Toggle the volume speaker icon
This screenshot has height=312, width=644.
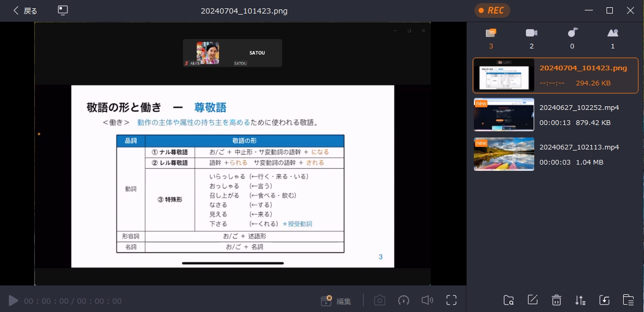pos(427,300)
